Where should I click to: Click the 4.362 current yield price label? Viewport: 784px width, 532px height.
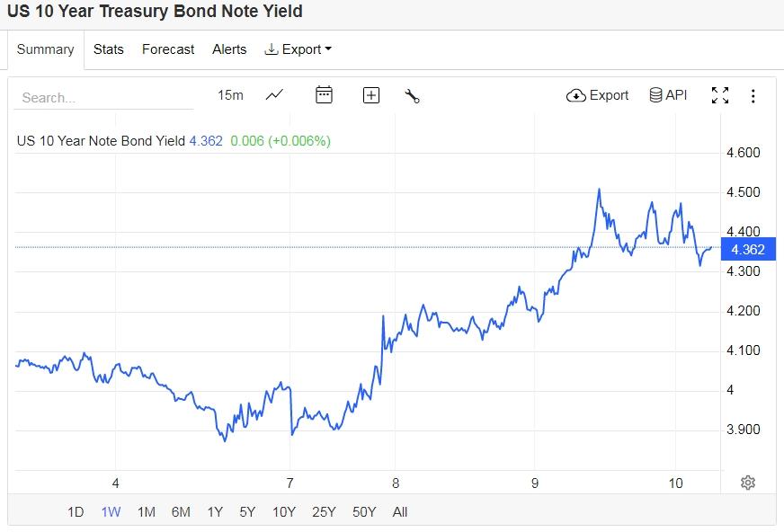(x=748, y=251)
